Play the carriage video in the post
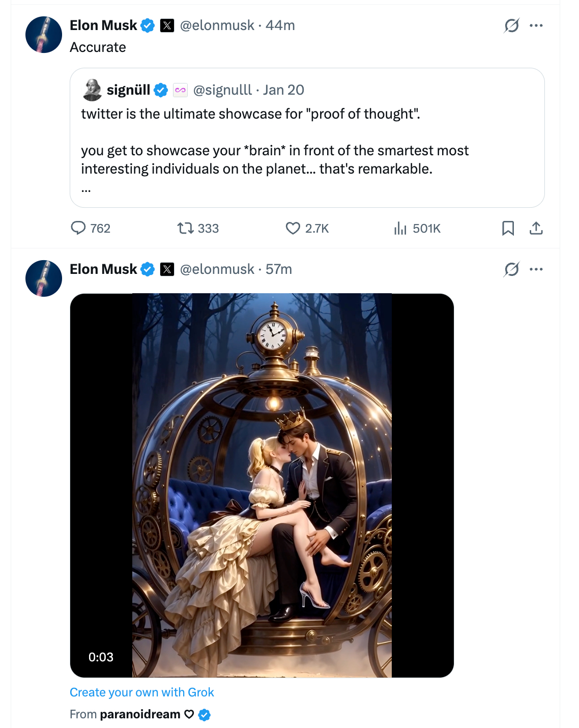579x728 pixels. (x=262, y=485)
